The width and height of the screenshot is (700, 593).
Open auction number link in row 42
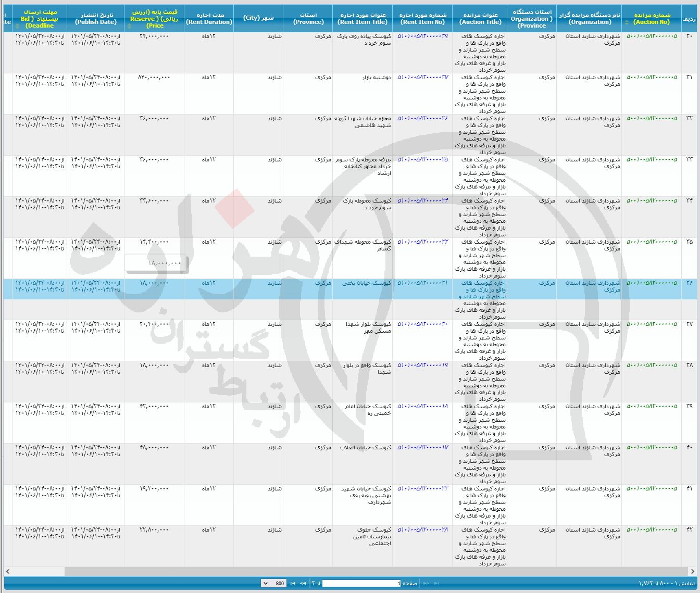[652, 529]
